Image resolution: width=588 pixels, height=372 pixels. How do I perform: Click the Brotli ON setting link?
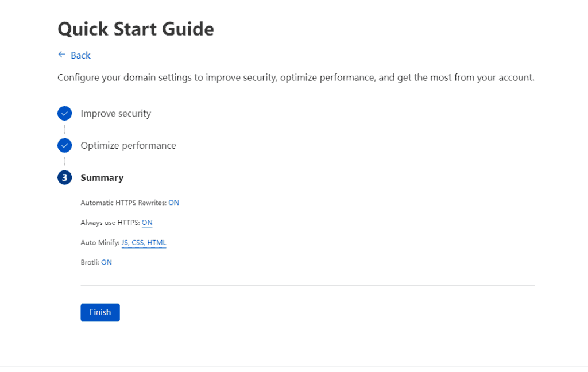106,262
